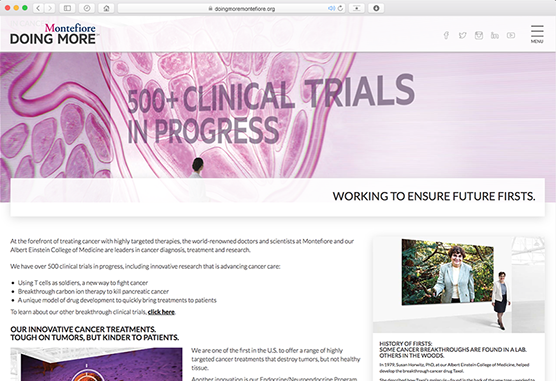Image resolution: width=556 pixels, height=381 pixels.
Task: Open Montefiore Doing More logo
Action: click(x=54, y=34)
